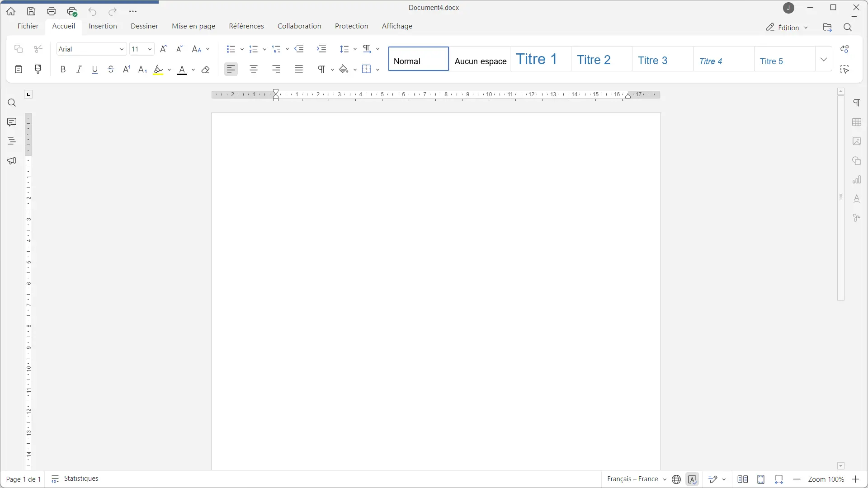Open table settings in right sidebar
This screenshot has height=488, width=868.
857,122
